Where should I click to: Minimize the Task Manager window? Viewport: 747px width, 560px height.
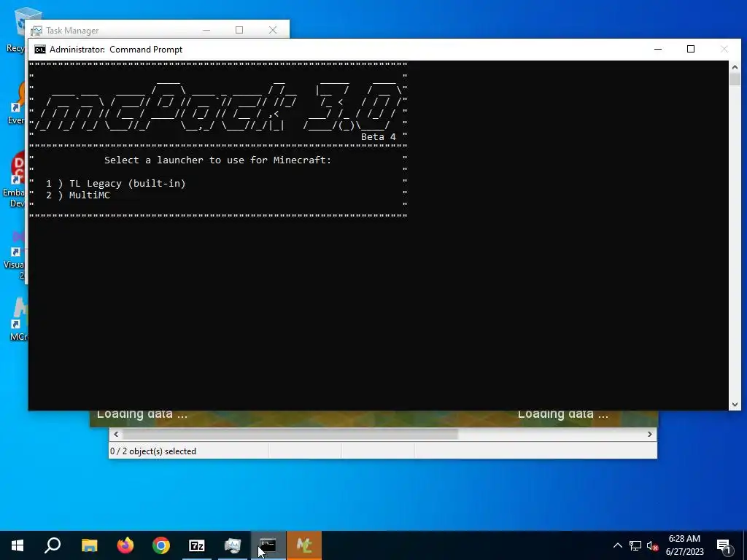point(206,30)
